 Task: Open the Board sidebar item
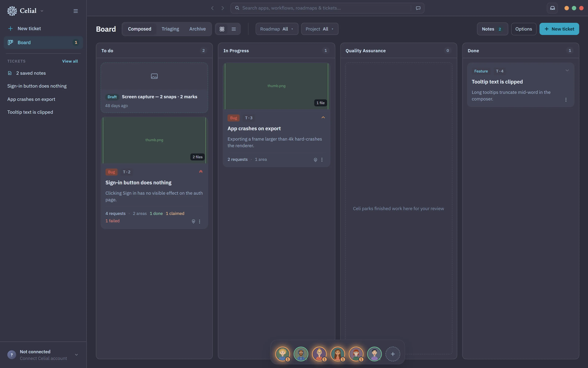44,43
